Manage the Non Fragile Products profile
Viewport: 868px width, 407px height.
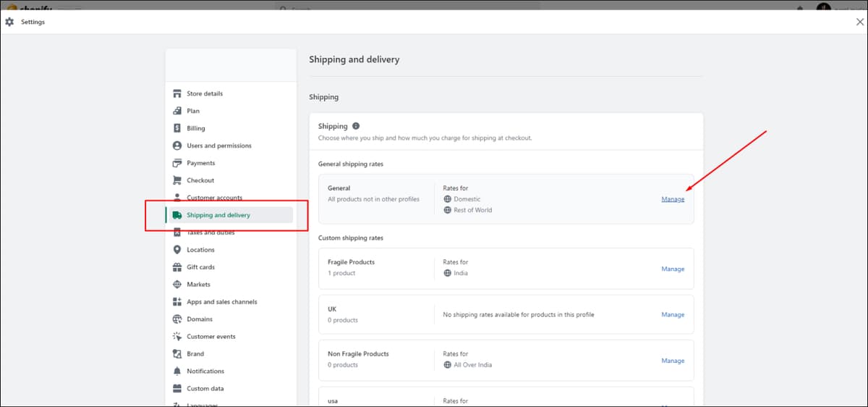pos(673,361)
